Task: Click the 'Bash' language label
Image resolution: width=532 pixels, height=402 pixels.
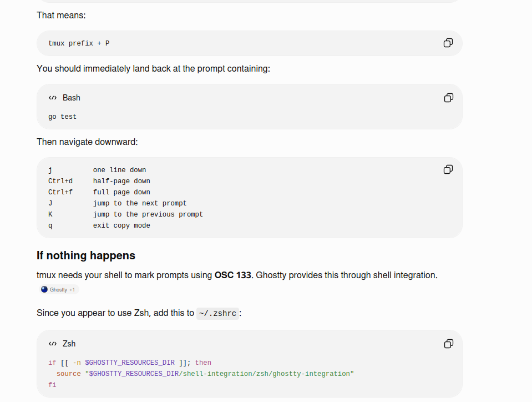Action: coord(71,98)
